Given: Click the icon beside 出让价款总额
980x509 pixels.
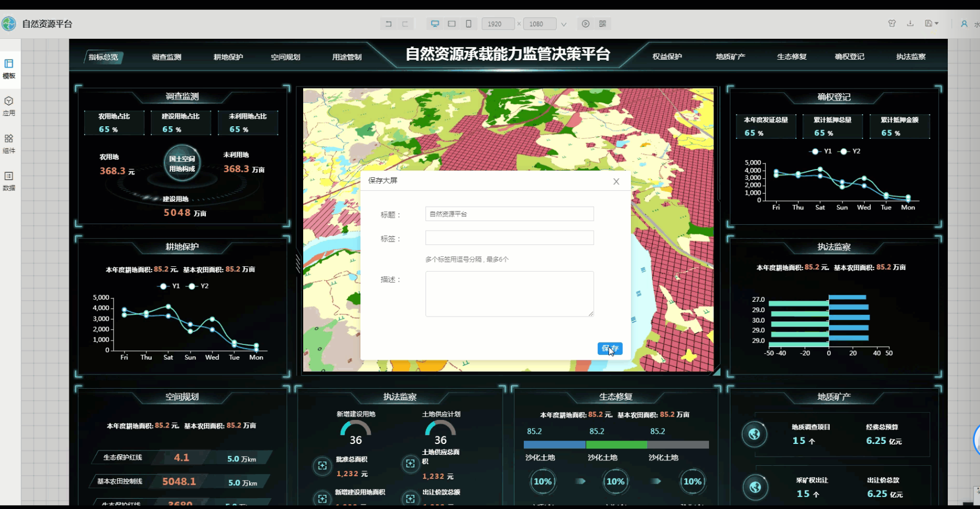Looking at the screenshot, I should click(x=410, y=499).
